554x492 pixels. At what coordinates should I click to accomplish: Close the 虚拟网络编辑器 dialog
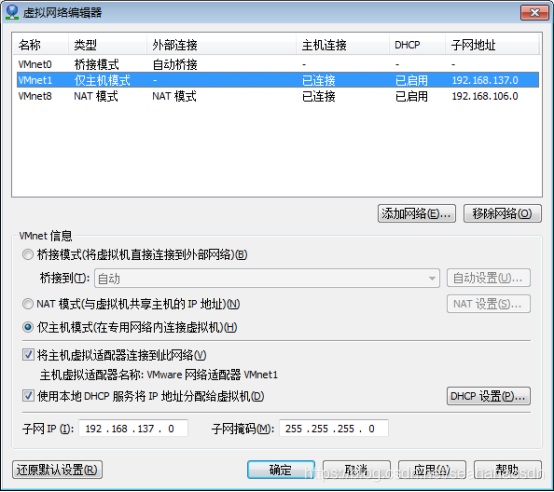[535, 13]
